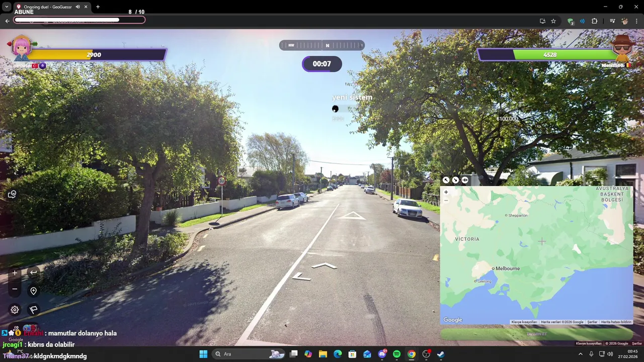The height and width of the screenshot is (362, 644).
Task: Open a new browser tab
Action: click(x=98, y=7)
